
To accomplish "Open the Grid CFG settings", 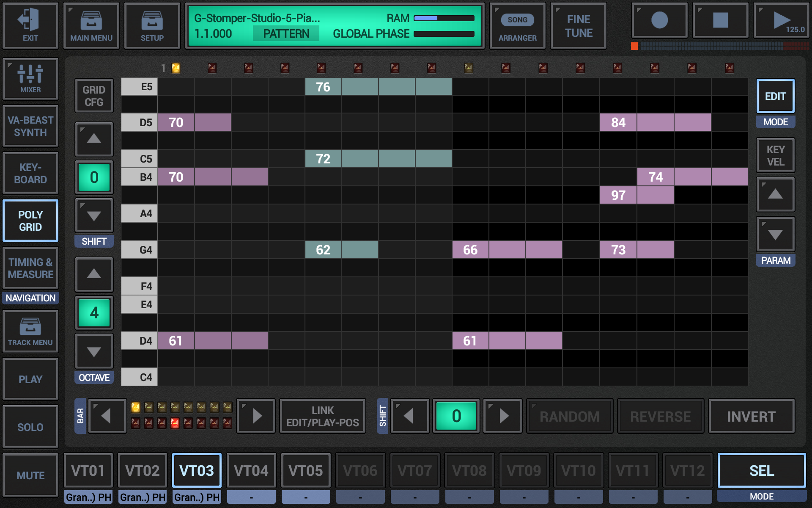I will [x=94, y=96].
